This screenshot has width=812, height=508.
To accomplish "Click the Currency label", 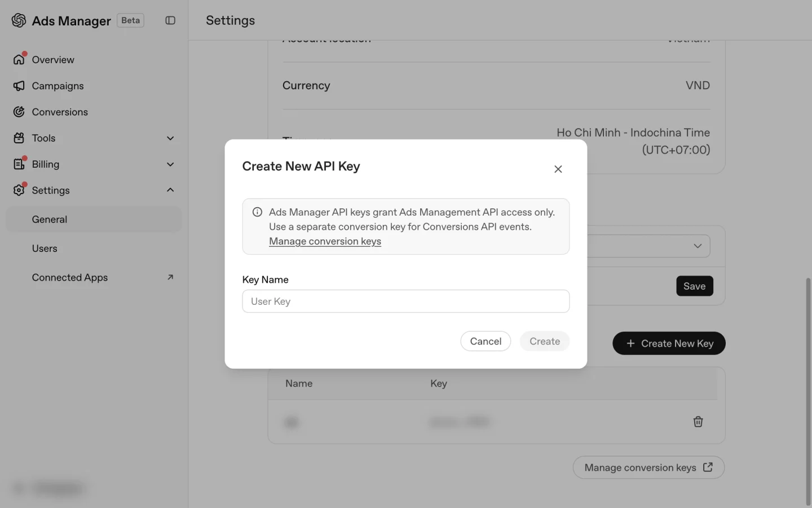I will 306,85.
